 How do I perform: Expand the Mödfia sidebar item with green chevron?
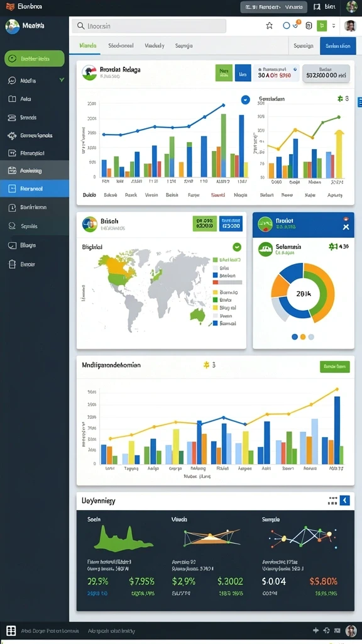[x=35, y=80]
